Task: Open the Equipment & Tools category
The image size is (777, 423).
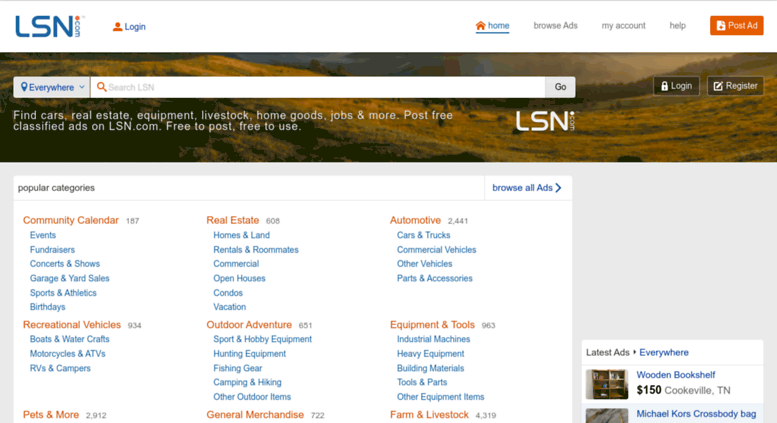Action: (x=432, y=325)
